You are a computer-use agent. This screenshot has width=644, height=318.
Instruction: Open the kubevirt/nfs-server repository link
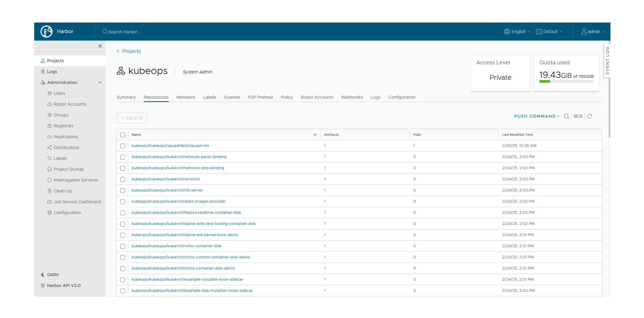tap(167, 190)
